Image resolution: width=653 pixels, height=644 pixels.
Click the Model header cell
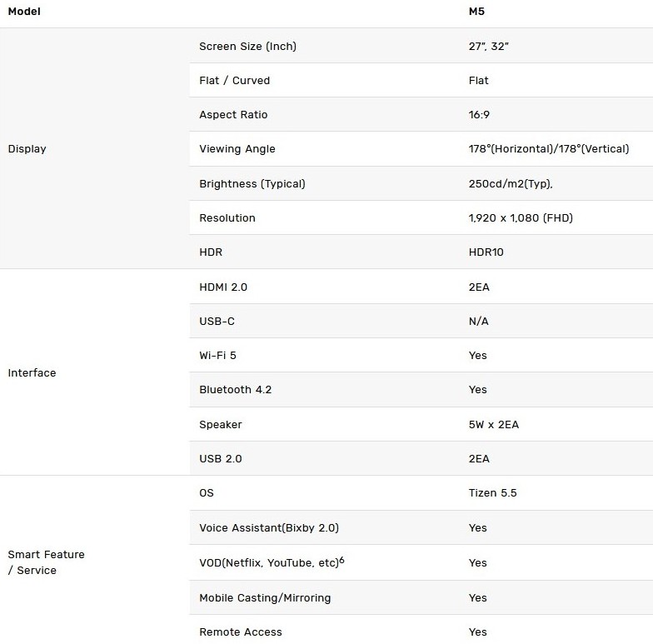tap(23, 12)
